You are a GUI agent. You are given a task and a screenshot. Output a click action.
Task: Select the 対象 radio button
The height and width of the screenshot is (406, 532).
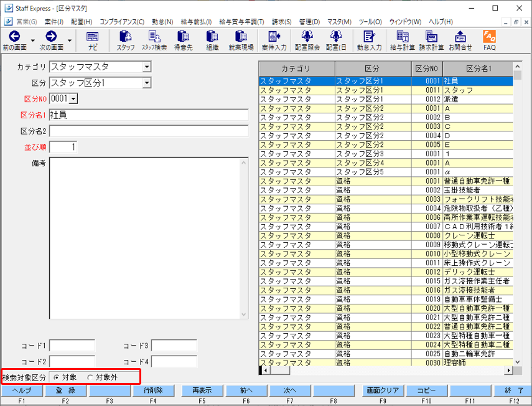point(57,377)
